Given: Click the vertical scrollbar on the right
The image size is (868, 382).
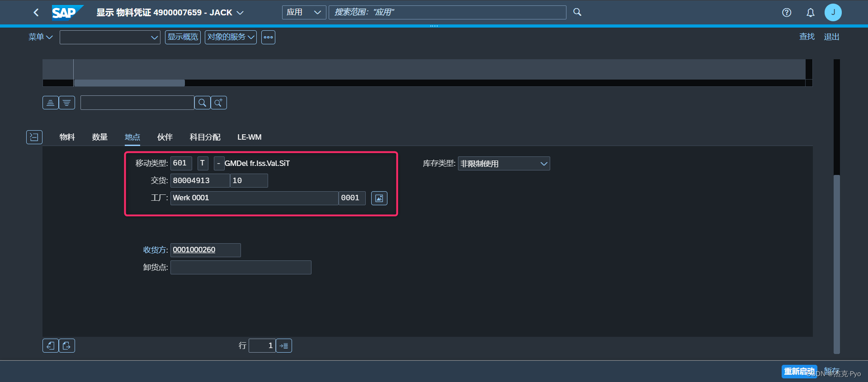Looking at the screenshot, I should [836, 264].
